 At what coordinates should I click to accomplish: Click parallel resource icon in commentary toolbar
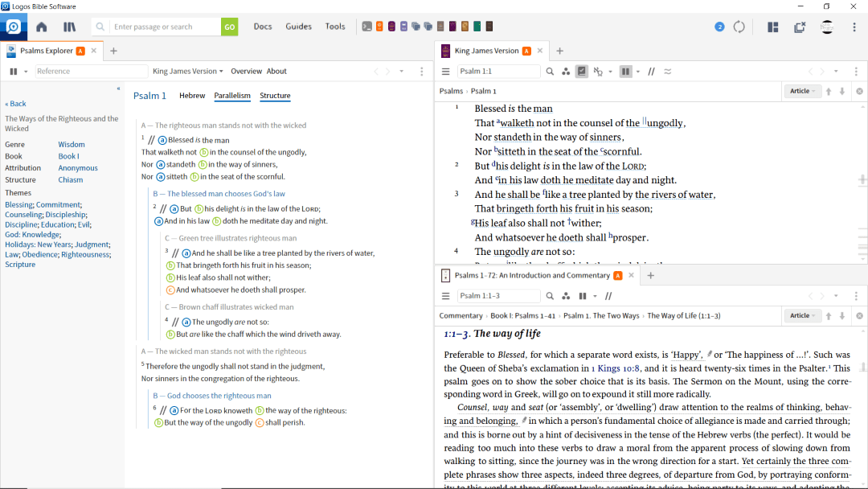point(608,296)
